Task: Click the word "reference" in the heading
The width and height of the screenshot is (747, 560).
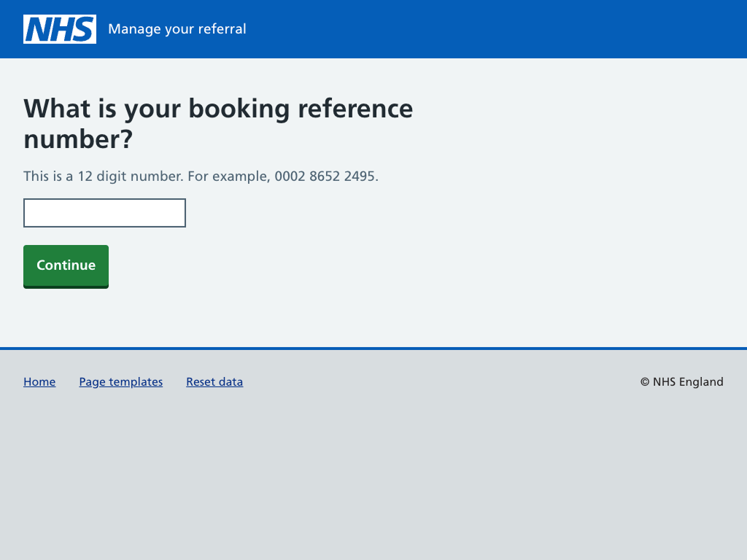Action: coord(355,109)
